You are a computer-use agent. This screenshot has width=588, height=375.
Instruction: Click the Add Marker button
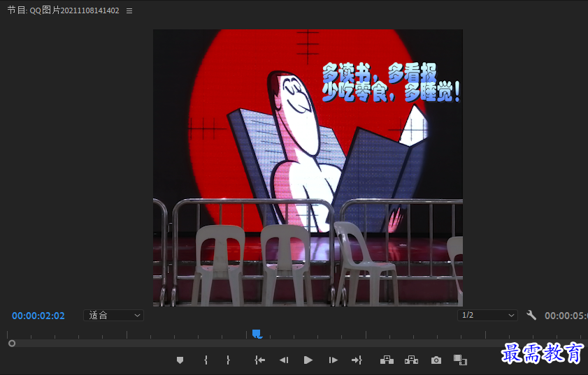[x=180, y=360]
